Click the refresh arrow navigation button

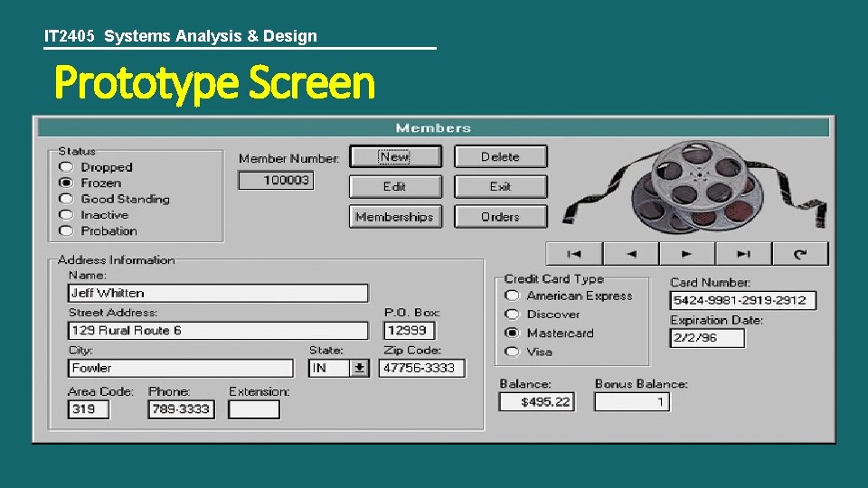click(x=800, y=254)
